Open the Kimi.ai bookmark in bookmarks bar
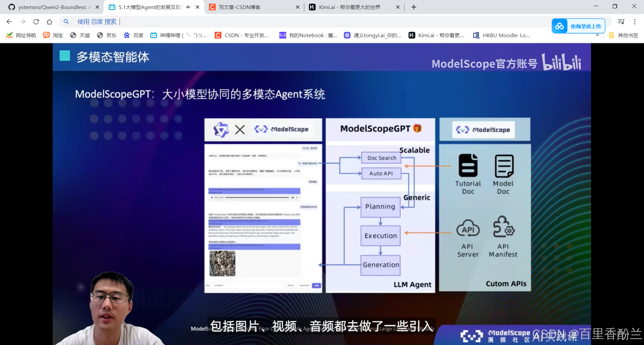 pyautogui.click(x=436, y=35)
